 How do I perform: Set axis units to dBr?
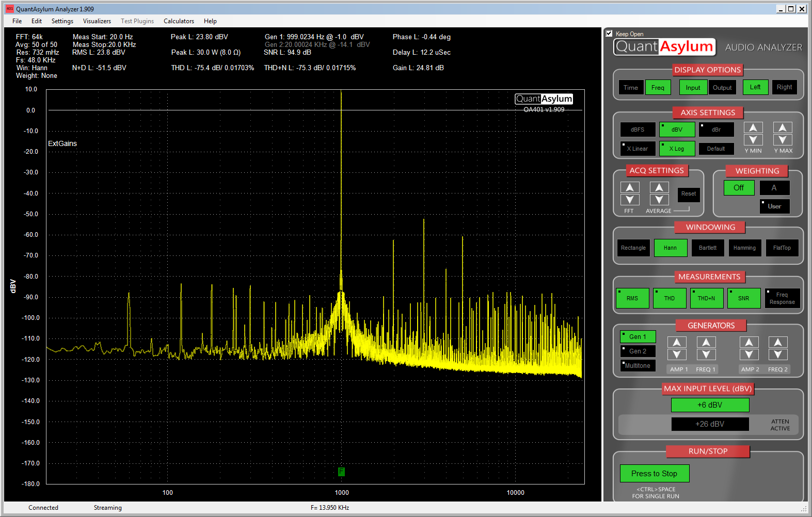pos(717,130)
